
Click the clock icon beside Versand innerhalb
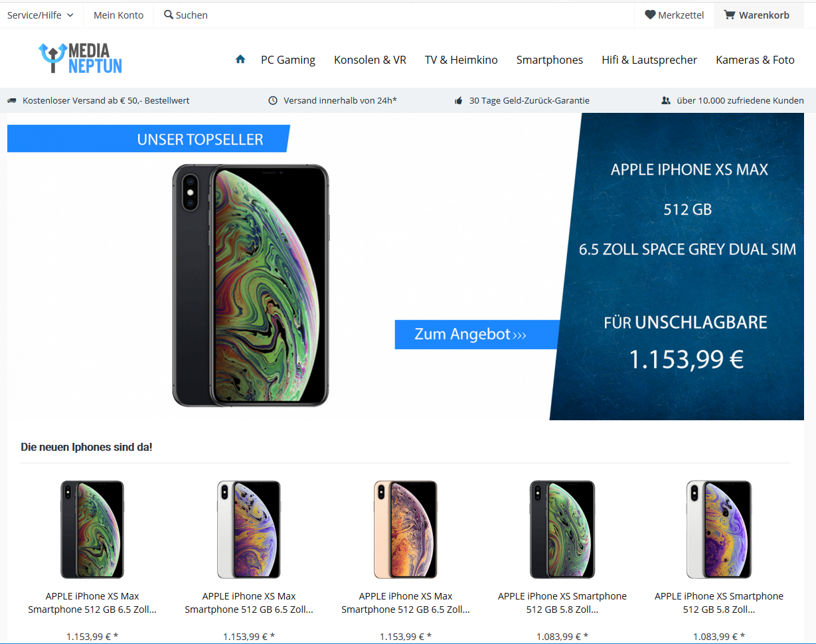click(272, 101)
